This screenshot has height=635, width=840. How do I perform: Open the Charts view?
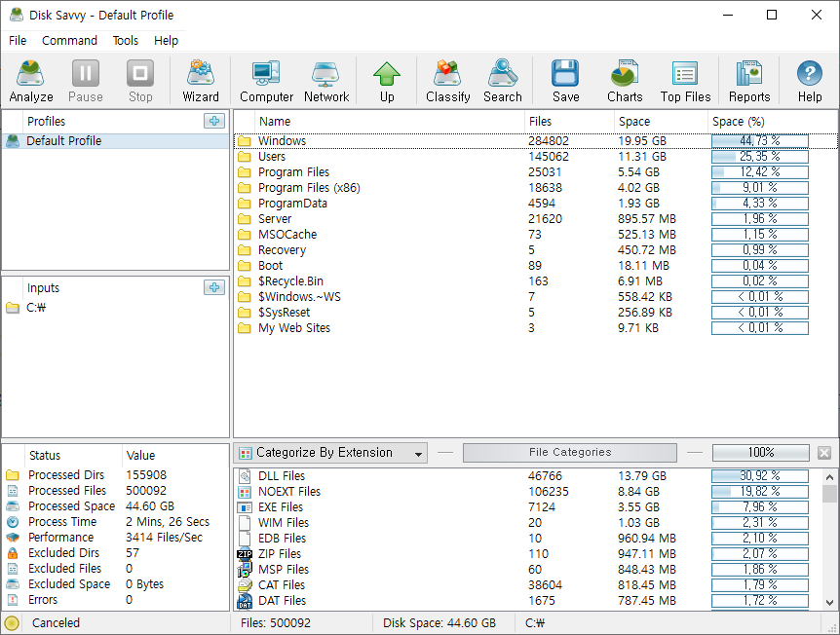click(625, 81)
